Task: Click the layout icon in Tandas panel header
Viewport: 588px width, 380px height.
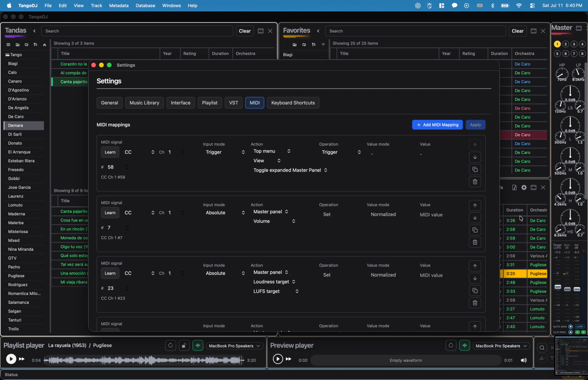Action: click(x=261, y=31)
